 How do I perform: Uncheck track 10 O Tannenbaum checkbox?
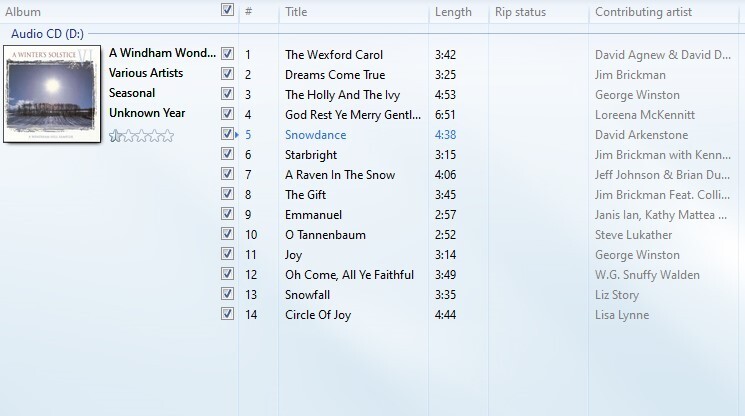pos(228,234)
